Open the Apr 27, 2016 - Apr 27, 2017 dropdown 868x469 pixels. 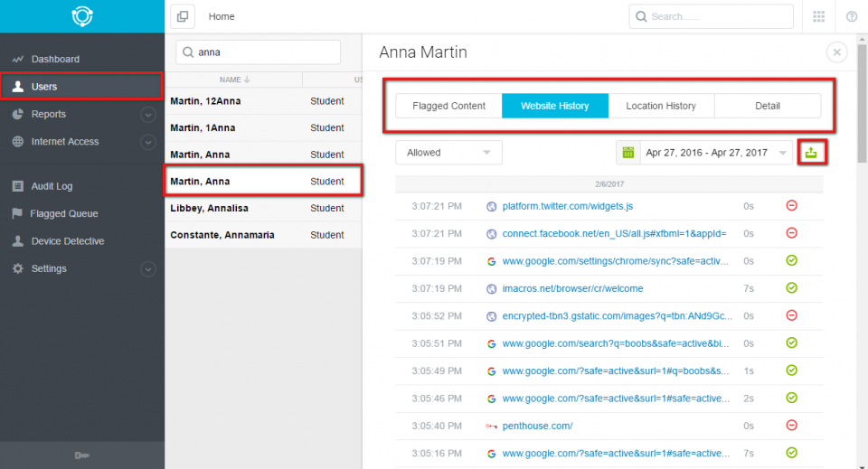pos(716,153)
